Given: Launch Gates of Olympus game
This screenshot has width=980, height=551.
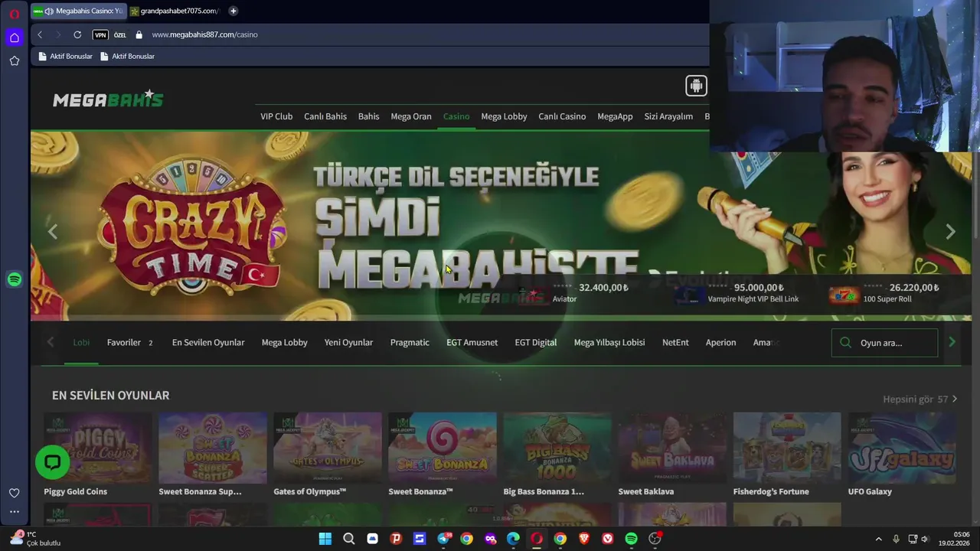Looking at the screenshot, I should coord(328,448).
